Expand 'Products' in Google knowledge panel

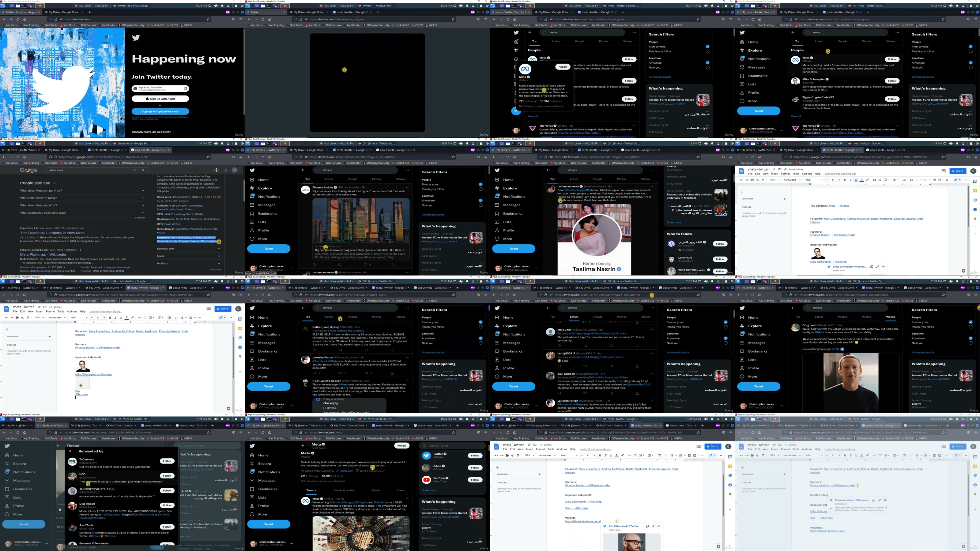[219, 263]
